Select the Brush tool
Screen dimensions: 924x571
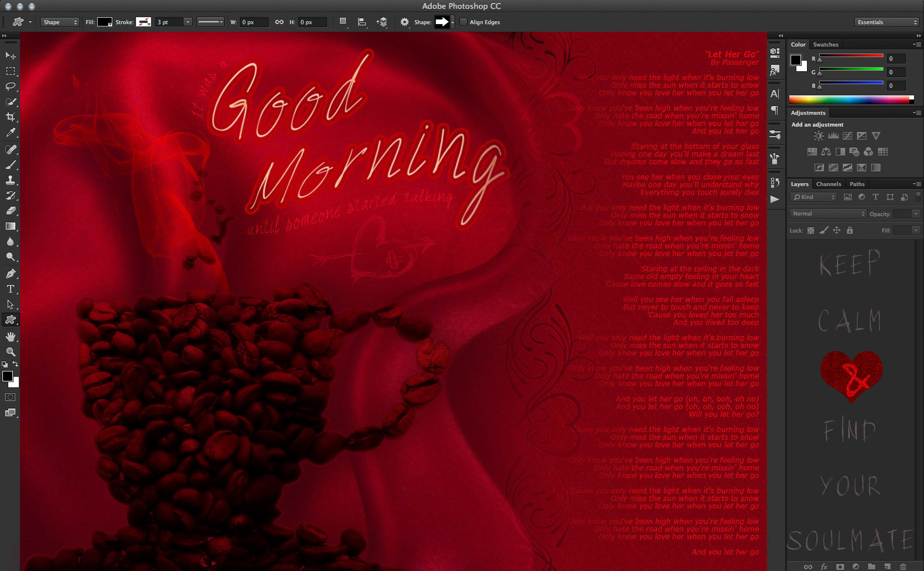tap(11, 165)
